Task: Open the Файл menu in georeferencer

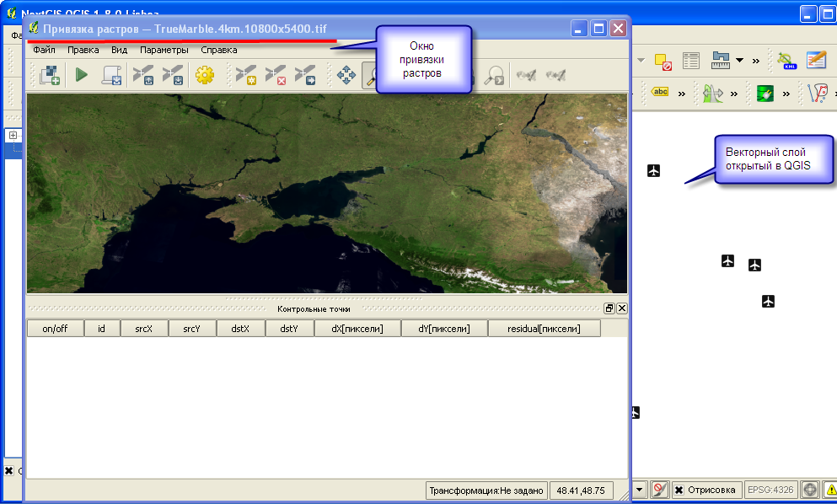Action: pos(44,50)
